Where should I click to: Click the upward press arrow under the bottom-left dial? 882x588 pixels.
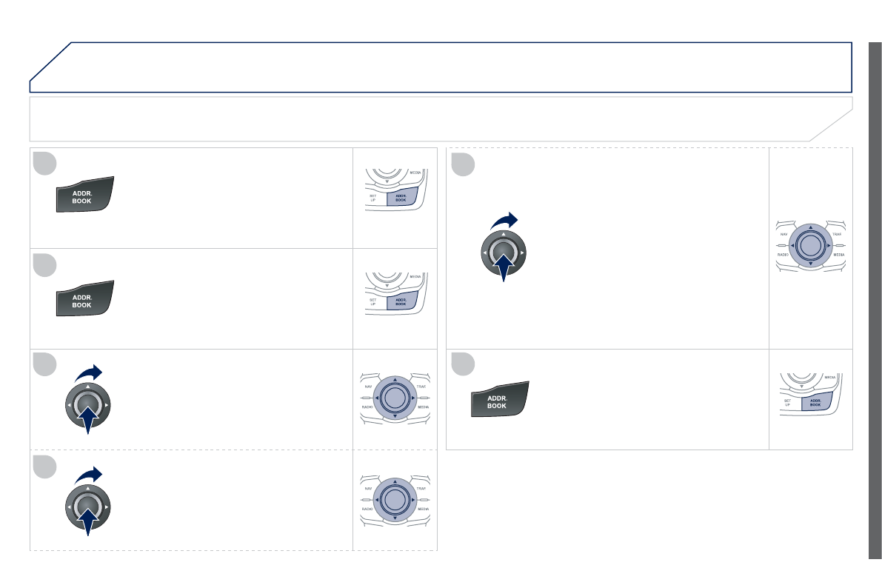(88, 523)
